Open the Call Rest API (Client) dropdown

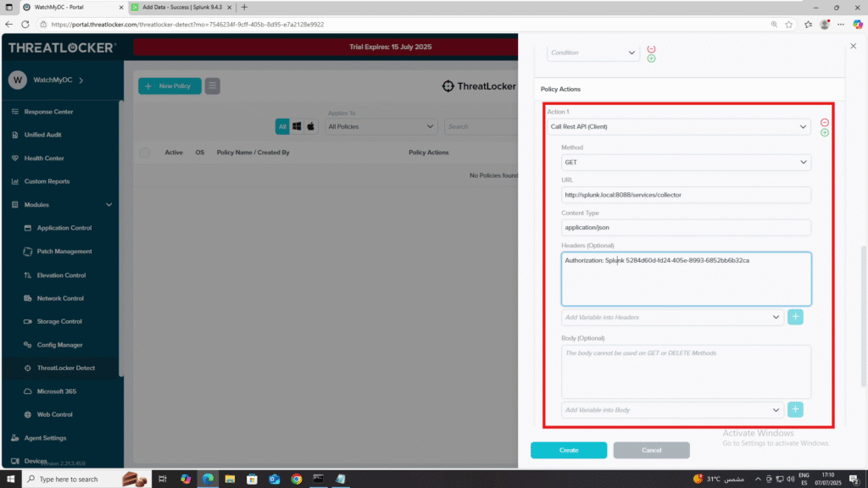679,127
